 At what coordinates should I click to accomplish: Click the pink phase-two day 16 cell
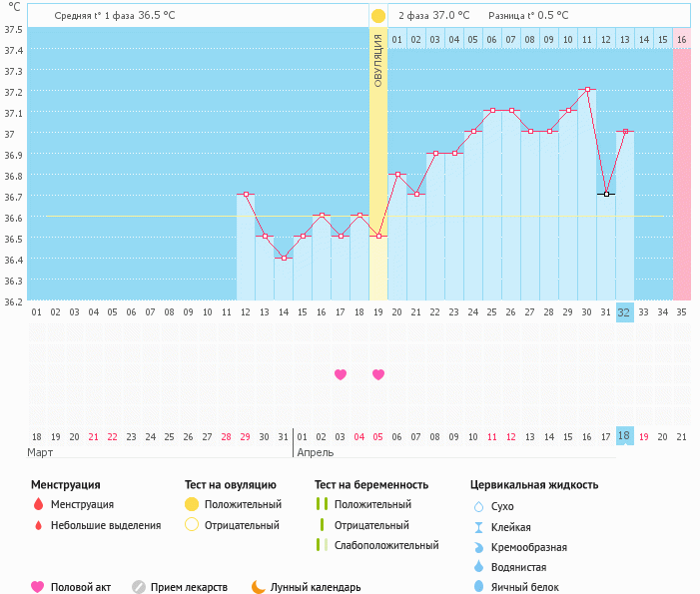pos(681,39)
